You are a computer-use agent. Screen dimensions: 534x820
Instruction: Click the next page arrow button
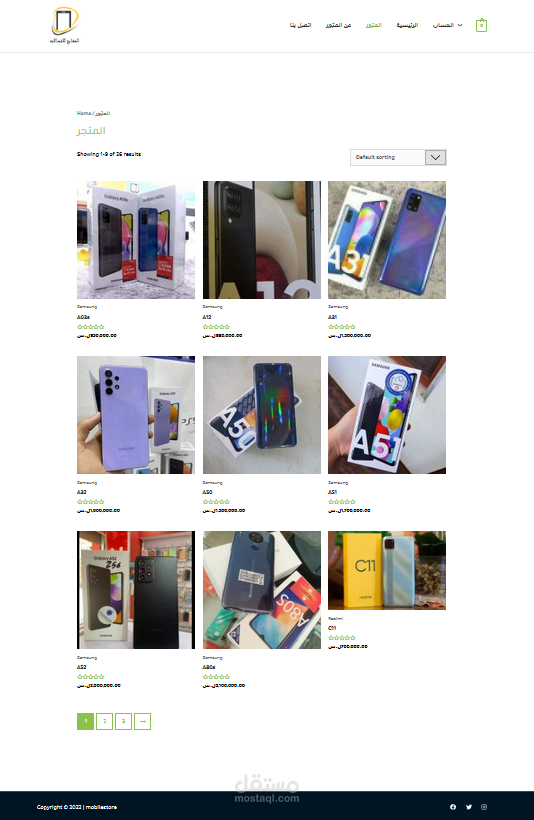(x=142, y=721)
